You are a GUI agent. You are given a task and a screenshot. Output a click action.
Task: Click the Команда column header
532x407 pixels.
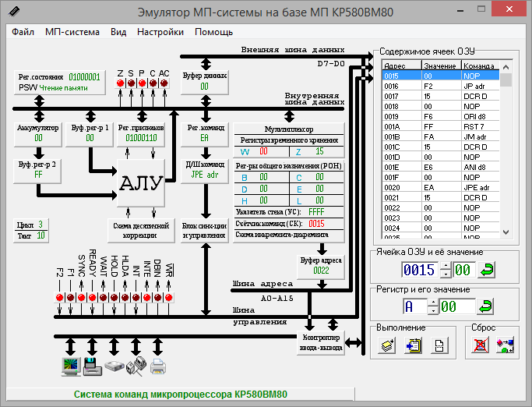tap(481, 65)
